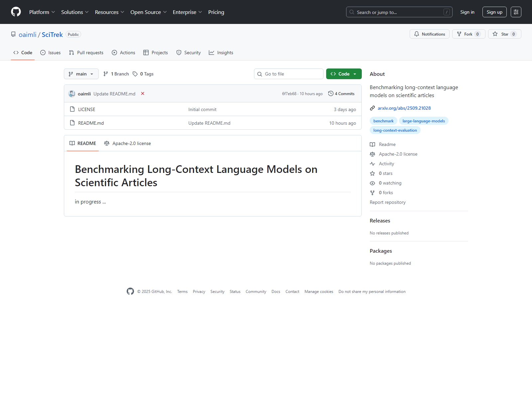Screen dimensions: 532x399
Task: Select the Code tab
Action: (x=23, y=53)
